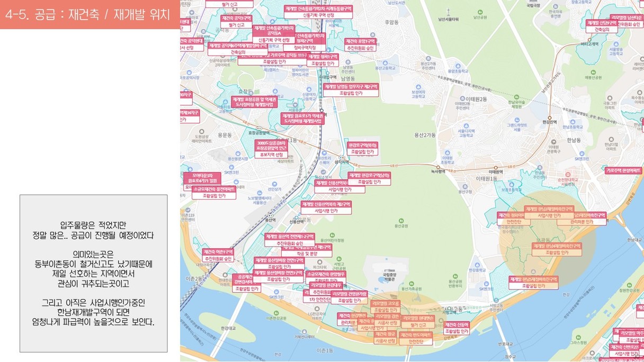644x362 pixels.
Task: Select the 버티고개역 station marker
Action: coord(589,39)
